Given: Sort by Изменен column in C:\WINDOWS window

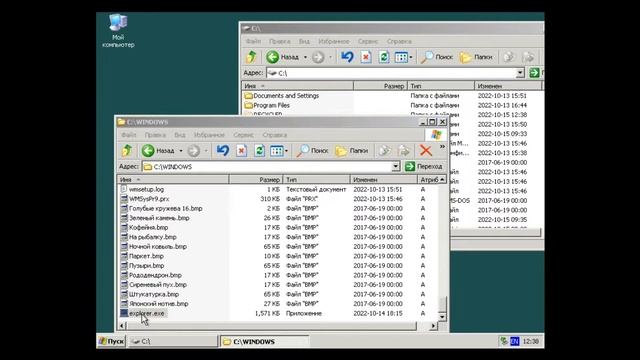Looking at the screenshot, I should tap(384, 180).
